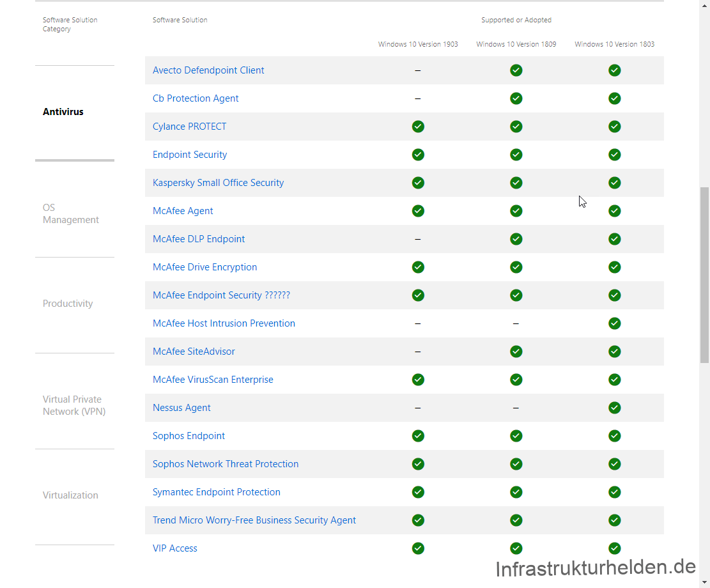Image resolution: width=710 pixels, height=588 pixels.
Task: Click VIP Access checkmark for Version 1803
Action: (614, 548)
